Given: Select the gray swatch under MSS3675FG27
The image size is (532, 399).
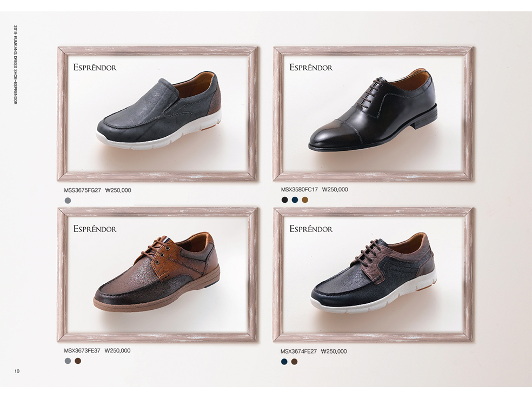Looking at the screenshot, I should (68, 201).
